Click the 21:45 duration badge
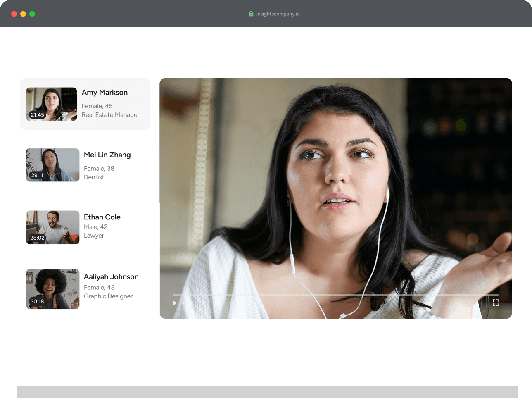This screenshot has width=532, height=398. click(x=37, y=115)
